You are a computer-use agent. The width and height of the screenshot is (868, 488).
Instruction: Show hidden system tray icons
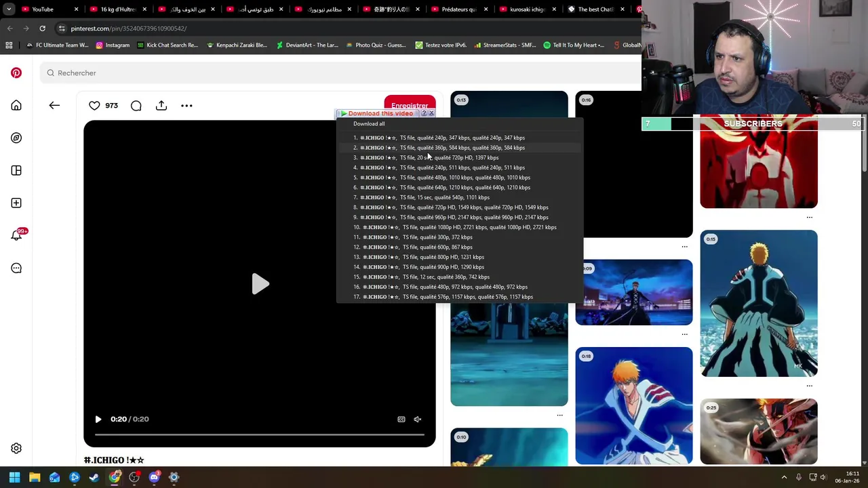point(784,477)
